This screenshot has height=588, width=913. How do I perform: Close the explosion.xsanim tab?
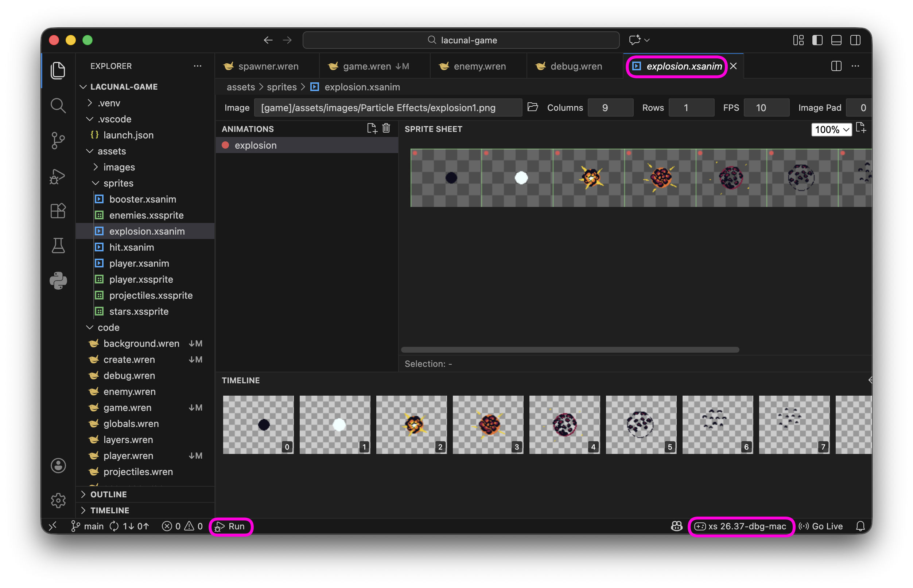733,66
